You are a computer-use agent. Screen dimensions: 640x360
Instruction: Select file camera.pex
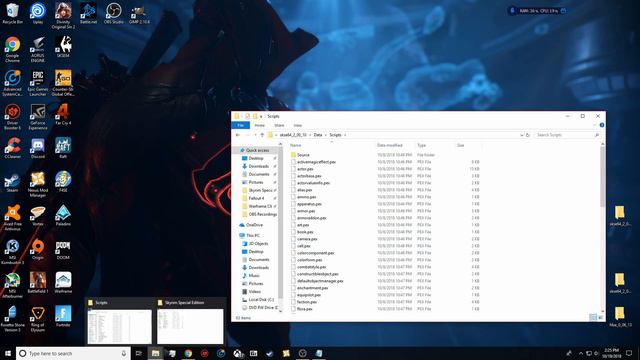pos(307,239)
